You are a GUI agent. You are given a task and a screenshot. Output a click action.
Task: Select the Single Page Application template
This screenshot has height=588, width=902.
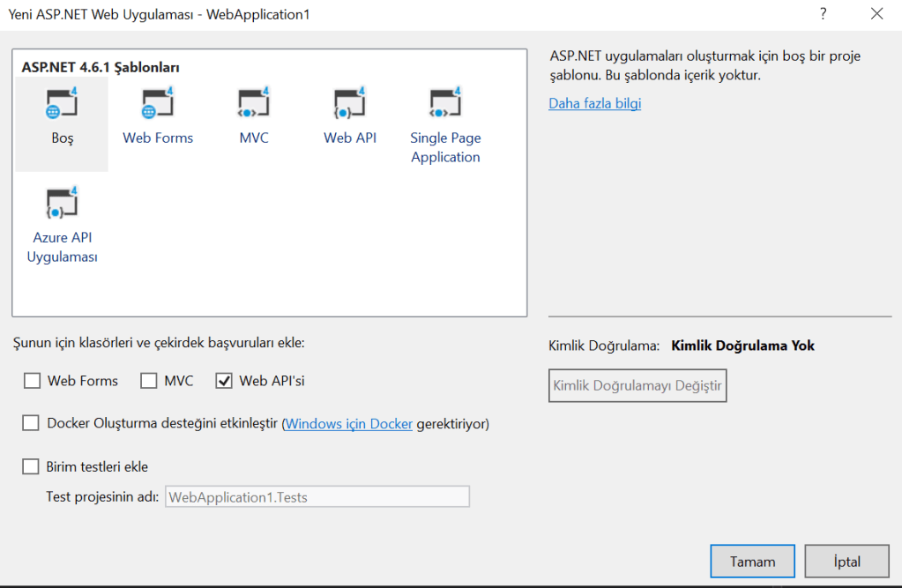coord(445,106)
